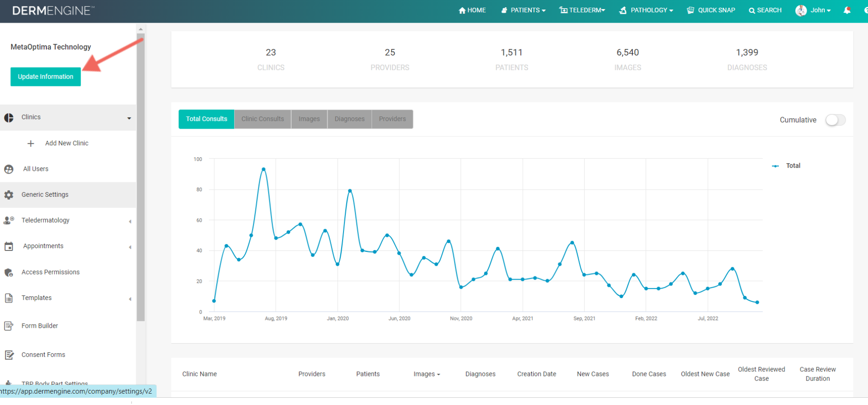Click the Templates document icon
This screenshot has height=405, width=868.
tap(9, 298)
